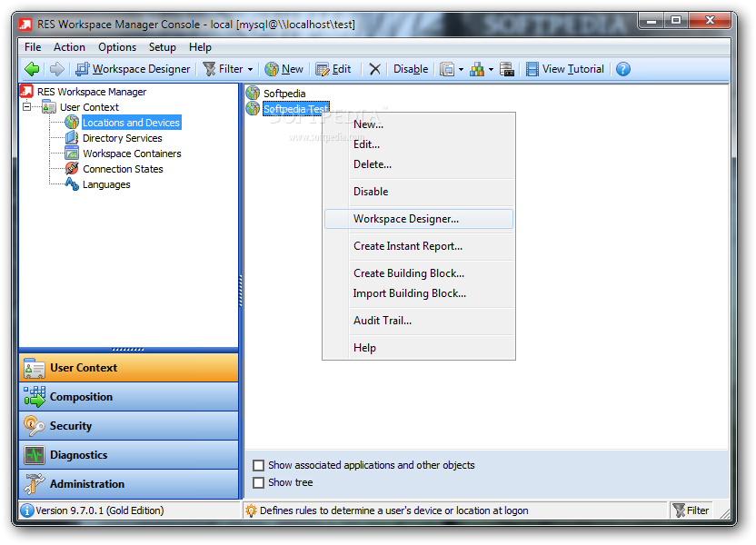Click Disable in the toolbar
Viewport: 756px width, 545px height.
pyautogui.click(x=411, y=69)
